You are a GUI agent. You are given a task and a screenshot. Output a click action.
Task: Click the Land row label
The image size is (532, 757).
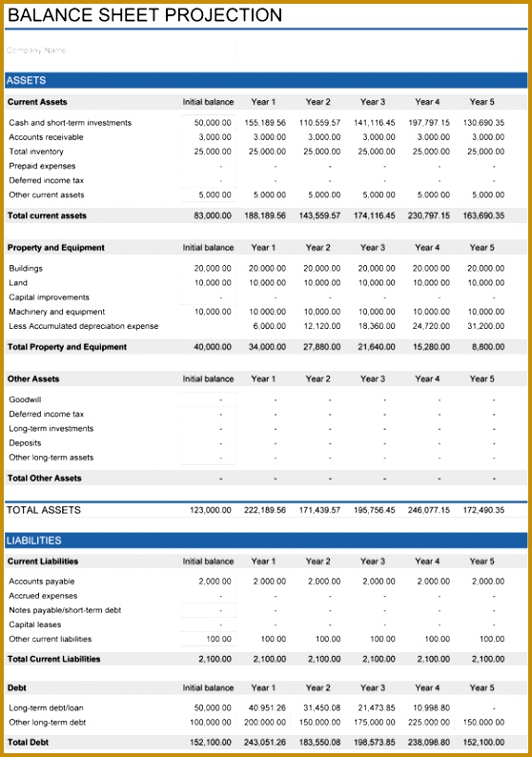(18, 283)
